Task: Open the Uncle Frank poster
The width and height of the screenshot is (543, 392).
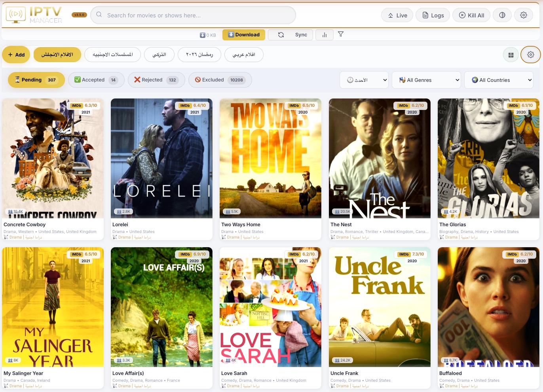Action: 380,307
